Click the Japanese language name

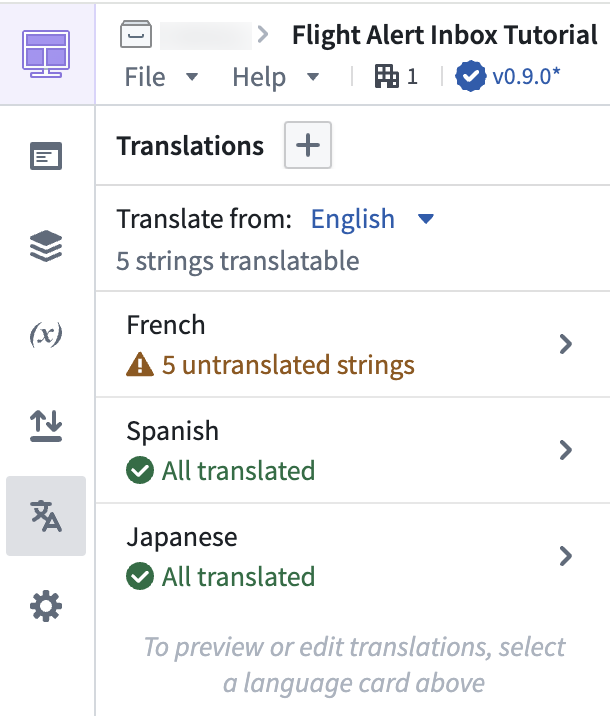[x=182, y=537]
